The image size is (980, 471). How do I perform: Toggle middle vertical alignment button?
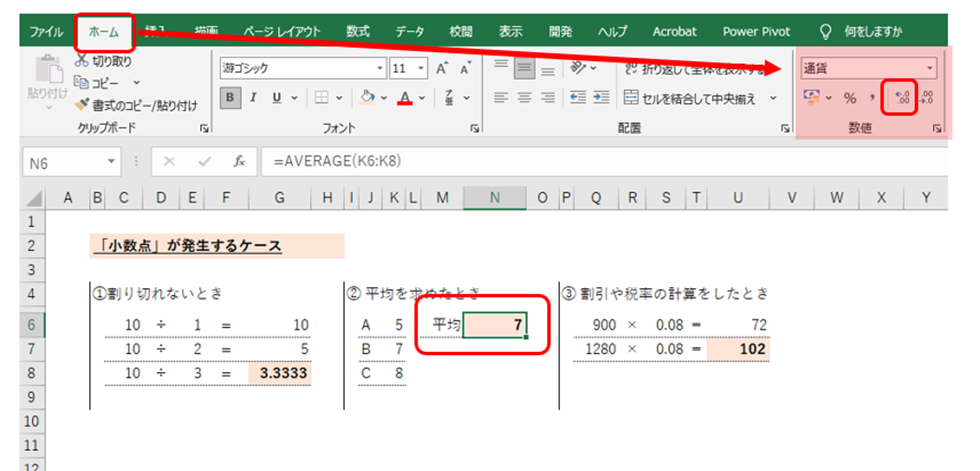[x=523, y=69]
